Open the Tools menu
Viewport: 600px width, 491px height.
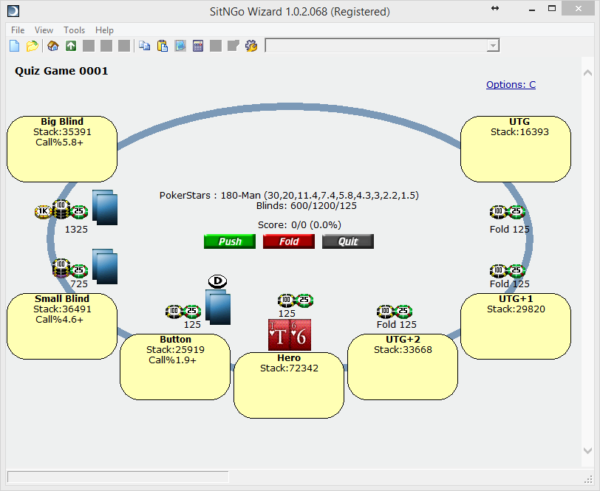[74, 30]
